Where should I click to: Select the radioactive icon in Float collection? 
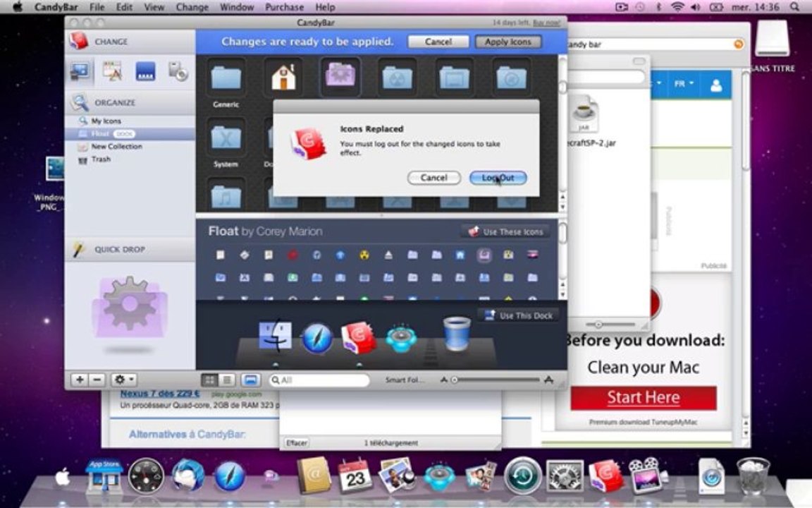[x=364, y=255]
